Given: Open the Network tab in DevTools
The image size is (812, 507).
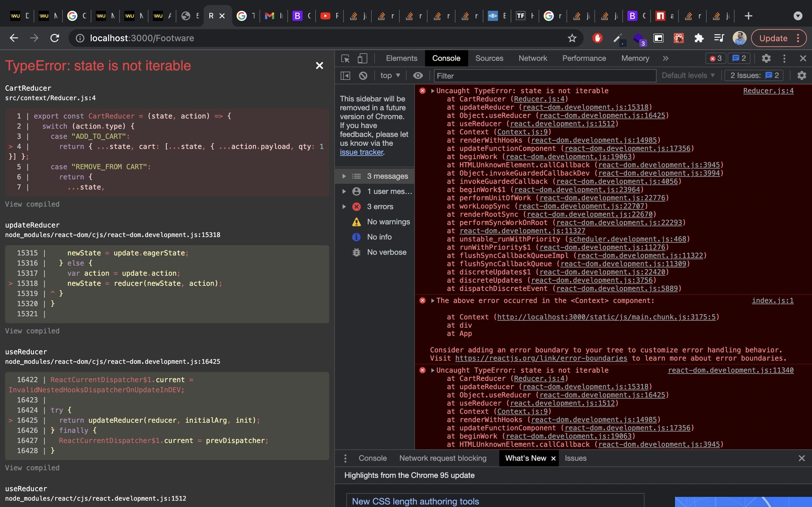Looking at the screenshot, I should [533, 59].
